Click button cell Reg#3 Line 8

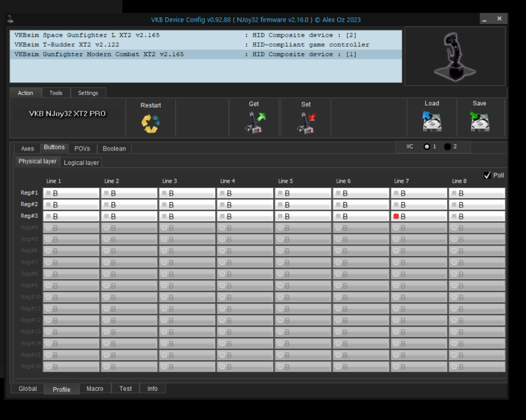click(x=476, y=216)
